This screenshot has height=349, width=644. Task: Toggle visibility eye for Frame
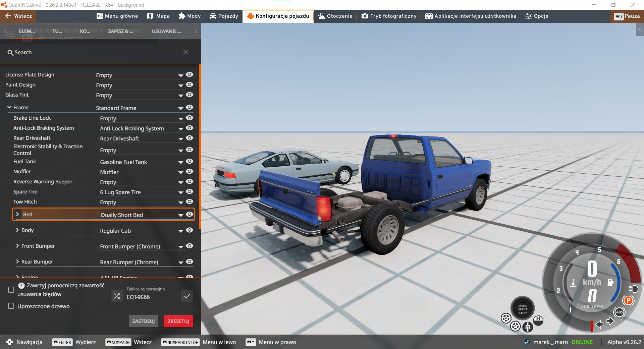click(x=190, y=107)
